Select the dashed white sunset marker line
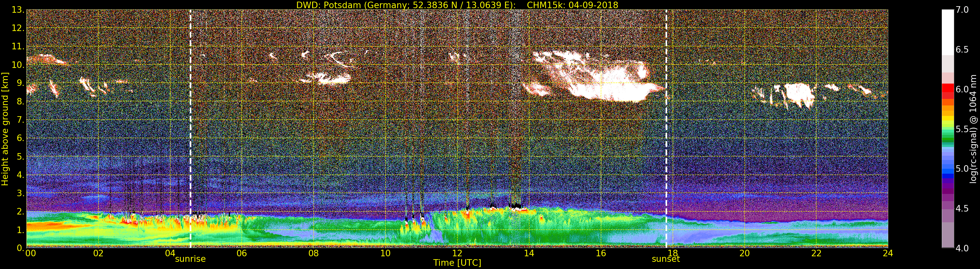 (x=666, y=129)
